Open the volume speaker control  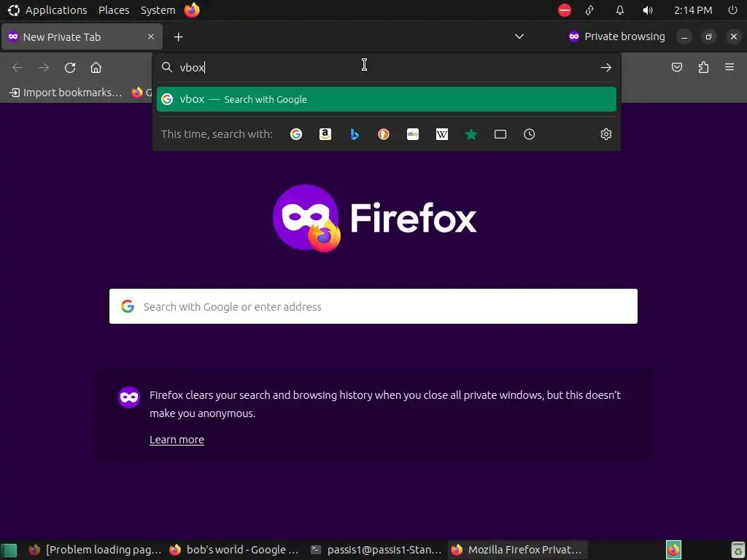point(648,10)
